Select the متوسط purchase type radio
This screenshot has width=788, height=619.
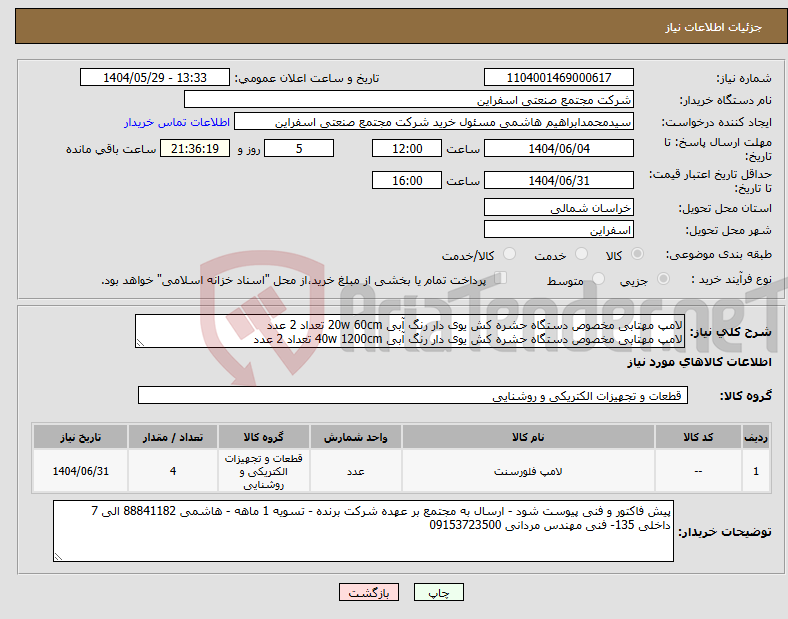pyautogui.click(x=598, y=278)
